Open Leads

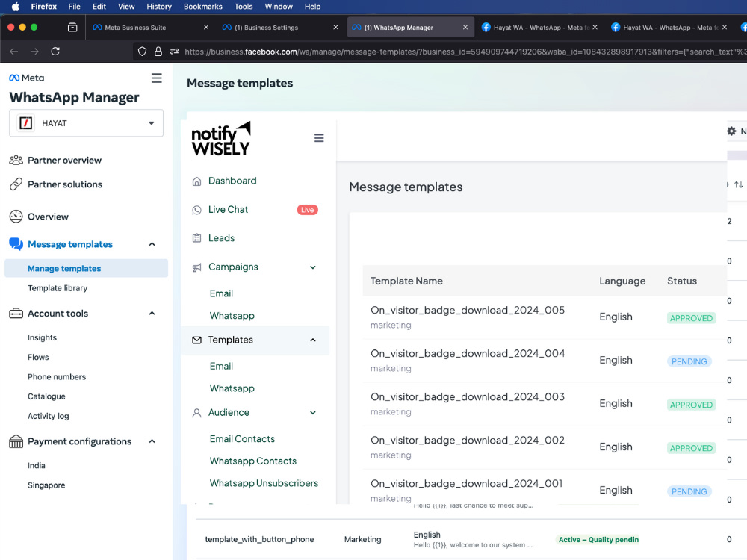pos(222,238)
